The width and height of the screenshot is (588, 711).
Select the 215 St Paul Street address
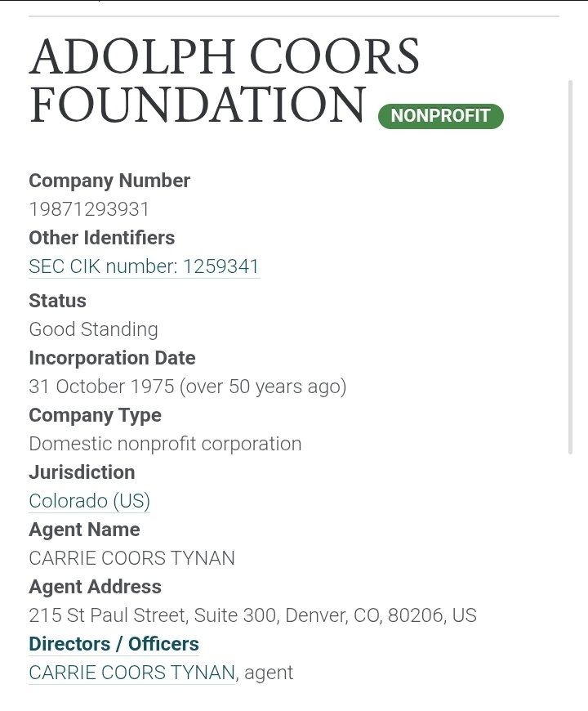click(252, 615)
